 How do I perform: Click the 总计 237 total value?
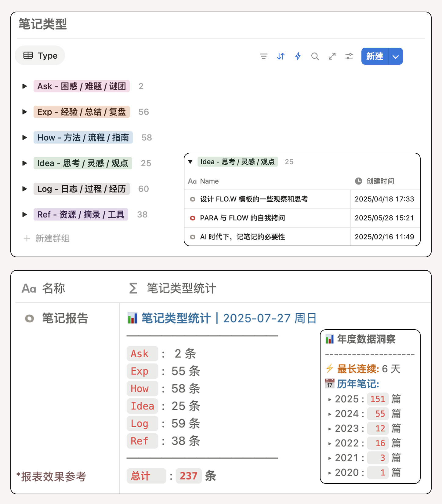pyautogui.click(x=189, y=476)
